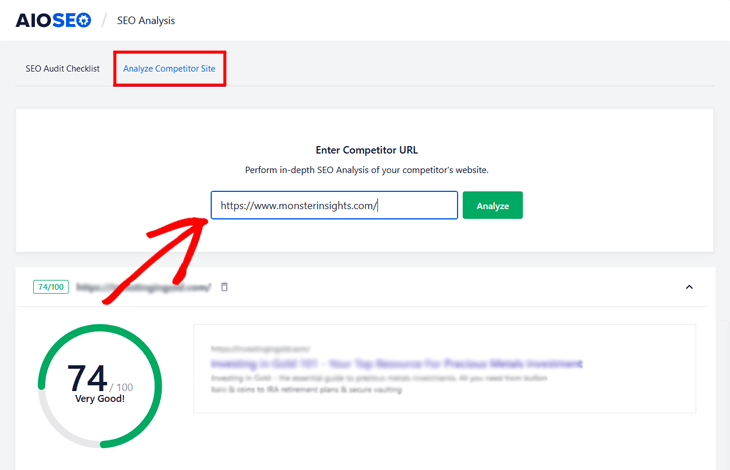Screen dimensions: 730x470
Task: Collapse the competitor result panel
Action: [x=689, y=287]
